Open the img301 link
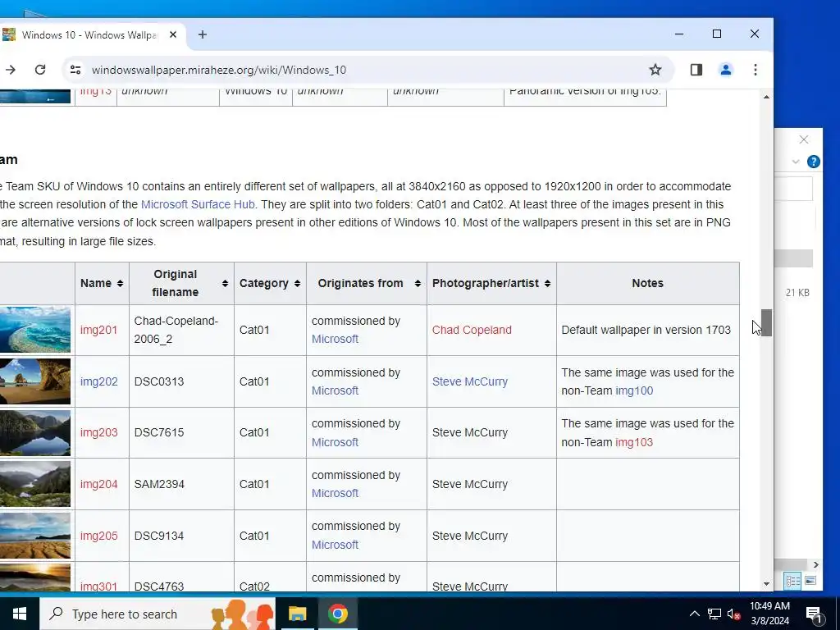Screen dimensions: 840x630 point(98,586)
